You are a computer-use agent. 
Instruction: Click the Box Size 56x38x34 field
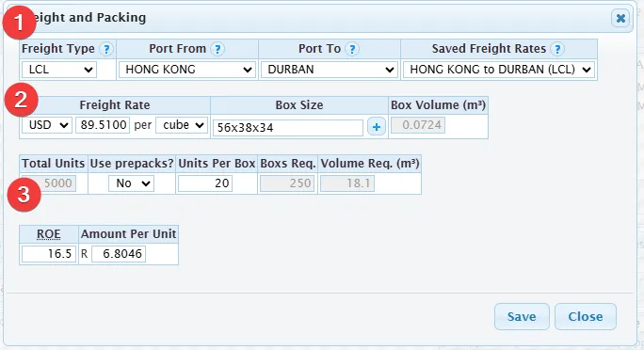click(288, 128)
